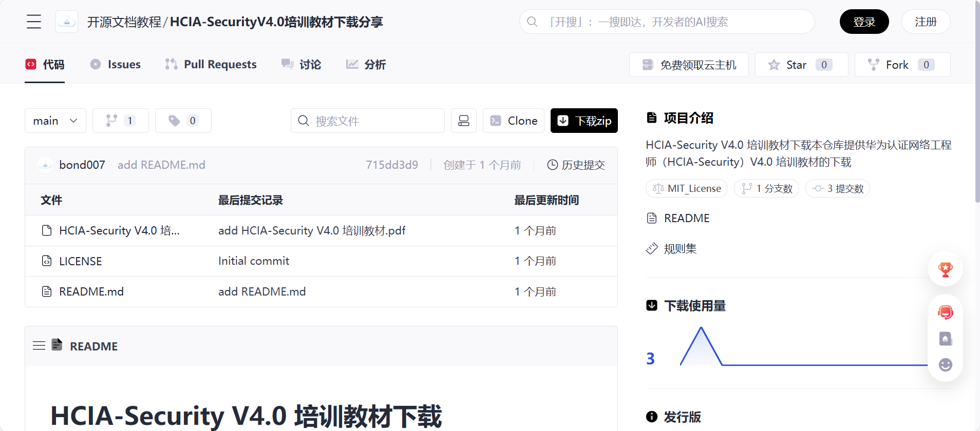Click the PDF file icon in the file list
Image resolution: width=980 pixels, height=431 pixels.
tap(47, 230)
